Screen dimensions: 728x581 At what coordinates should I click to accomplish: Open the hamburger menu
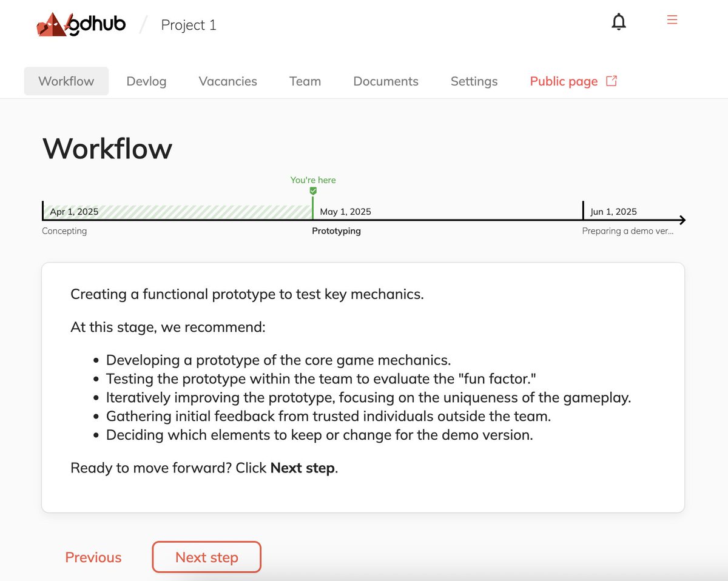pyautogui.click(x=672, y=19)
